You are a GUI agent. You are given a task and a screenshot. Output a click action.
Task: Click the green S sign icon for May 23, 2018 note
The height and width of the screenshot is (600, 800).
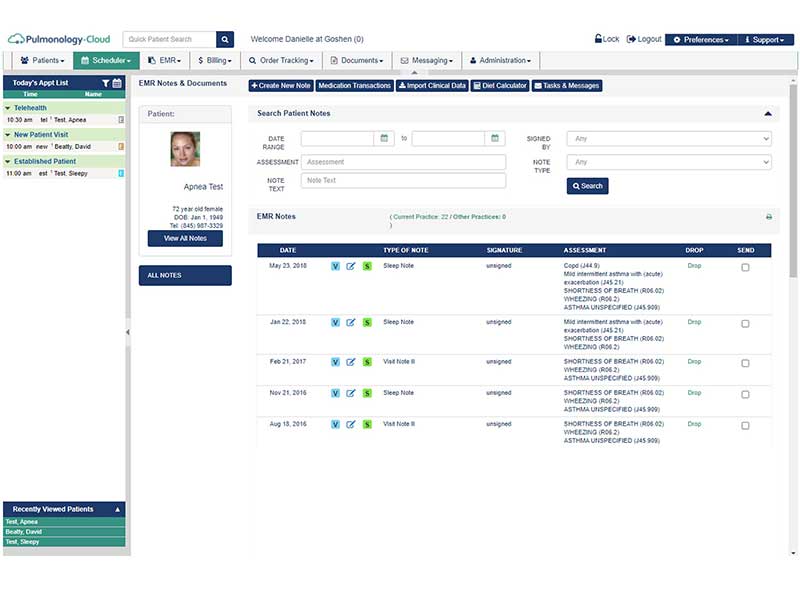(367, 266)
